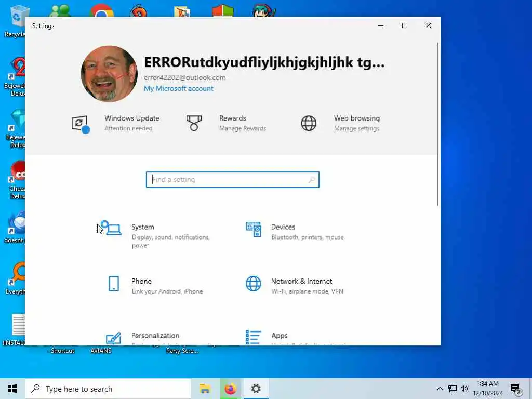
Task: Focus the Find a setting field
Action: coord(232,180)
